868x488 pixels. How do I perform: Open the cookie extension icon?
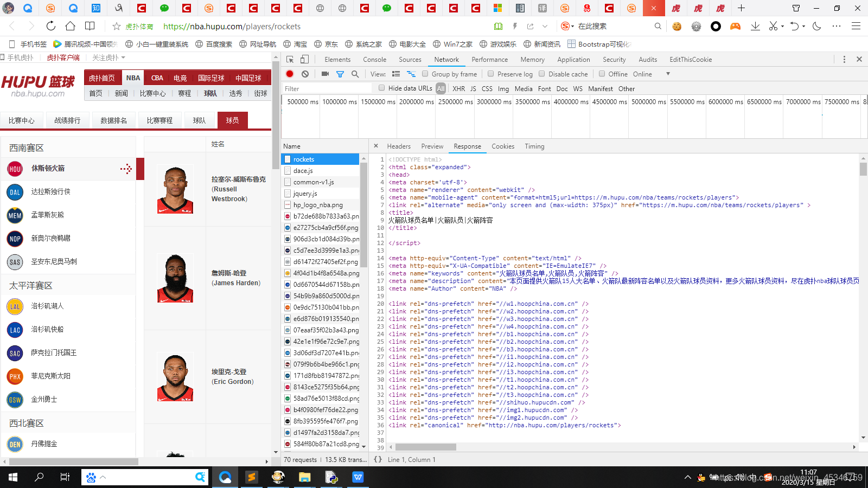(677, 26)
